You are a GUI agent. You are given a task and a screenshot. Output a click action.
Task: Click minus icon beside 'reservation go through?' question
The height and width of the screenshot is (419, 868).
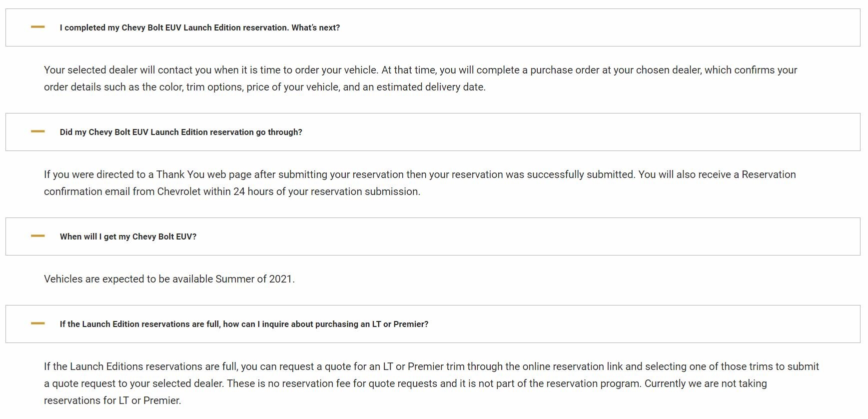[37, 131]
